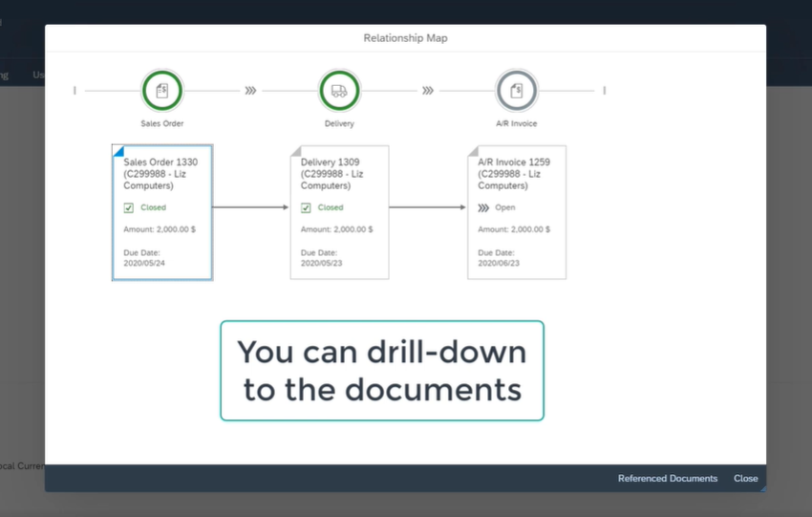Click due date 2020/05/24 on Sales Order card
Screen dimensions: 812x517
(144, 263)
